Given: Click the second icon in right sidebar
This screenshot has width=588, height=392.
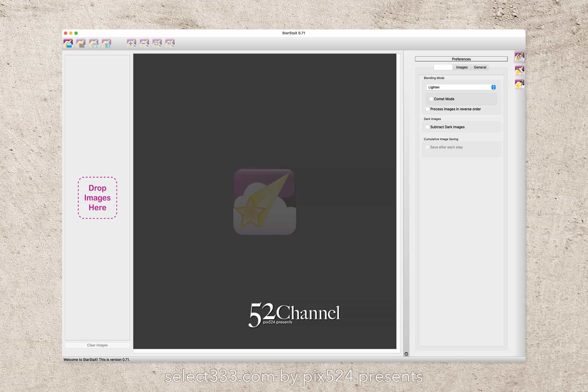Looking at the screenshot, I should pos(519,70).
